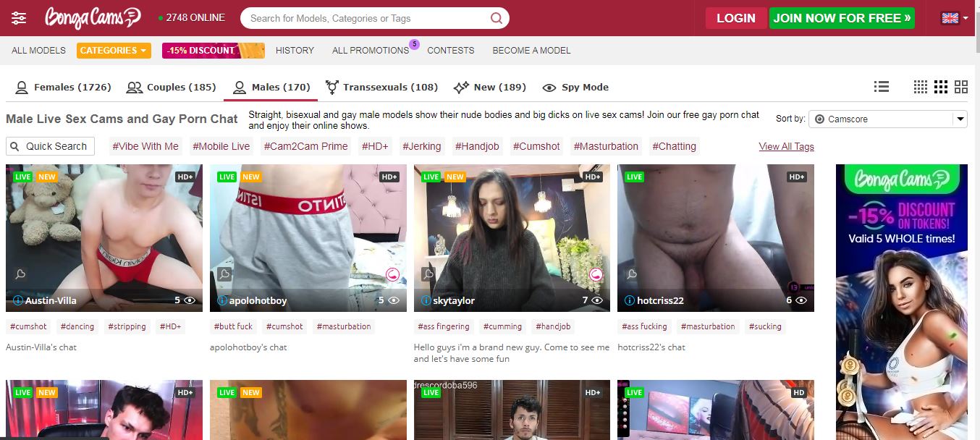Click the "2748 ONLINE" counter text
980x440 pixels.
pyautogui.click(x=195, y=17)
